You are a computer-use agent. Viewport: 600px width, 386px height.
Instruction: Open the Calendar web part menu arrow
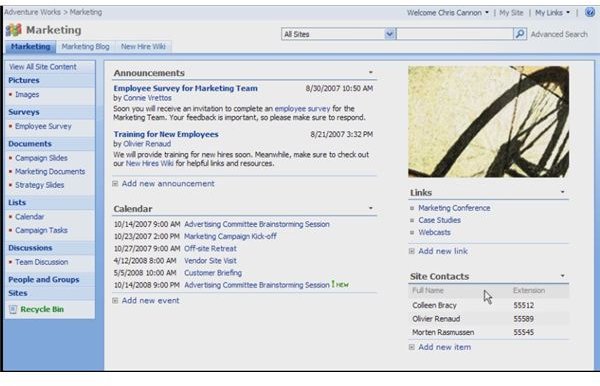click(370, 208)
